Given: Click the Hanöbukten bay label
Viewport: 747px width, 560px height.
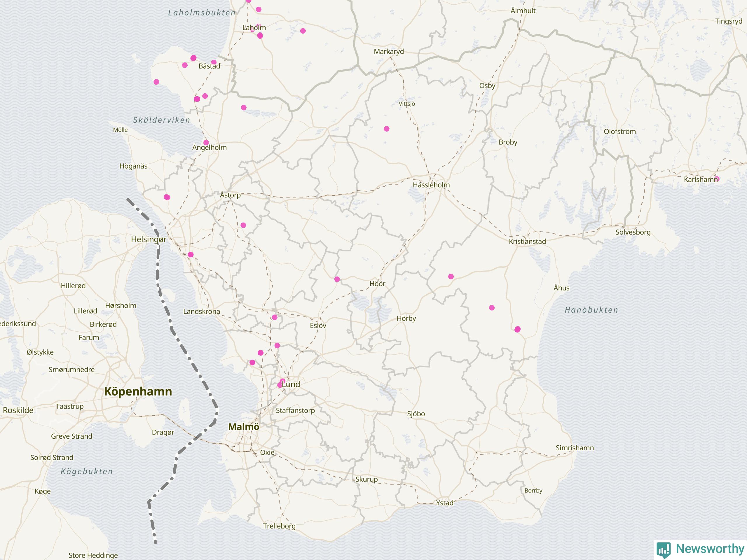Looking at the screenshot, I should (591, 310).
